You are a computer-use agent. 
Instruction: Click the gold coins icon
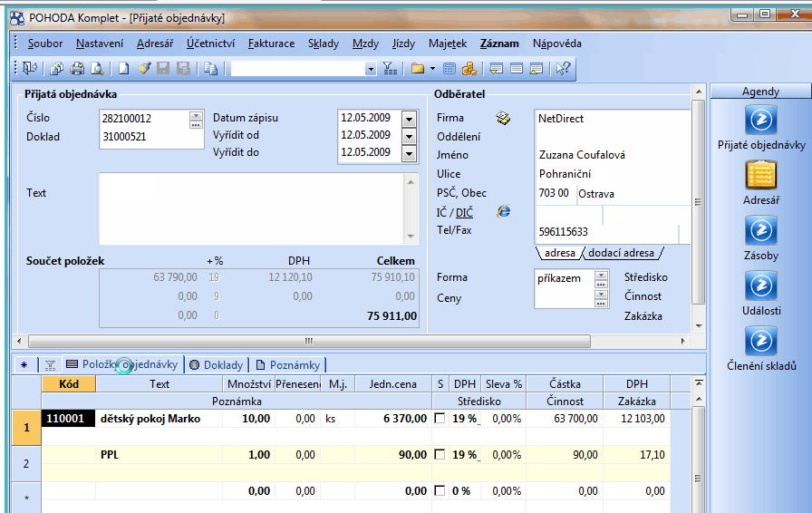point(469,68)
